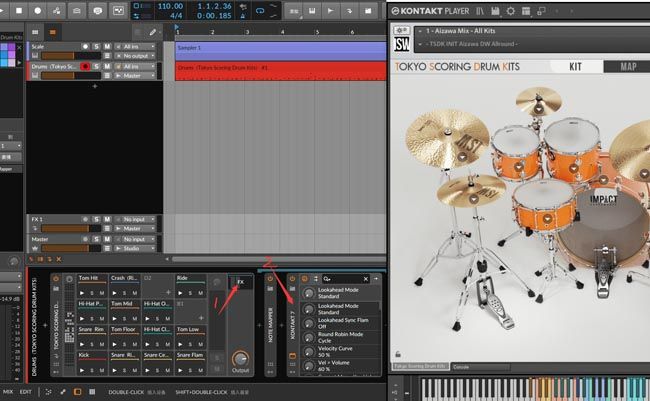This screenshot has width=650, height=401.
Task: Toggle drum machine device power button
Action: point(56,279)
